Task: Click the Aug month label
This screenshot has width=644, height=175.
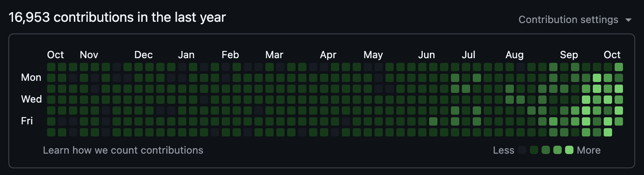Action: 515,55
